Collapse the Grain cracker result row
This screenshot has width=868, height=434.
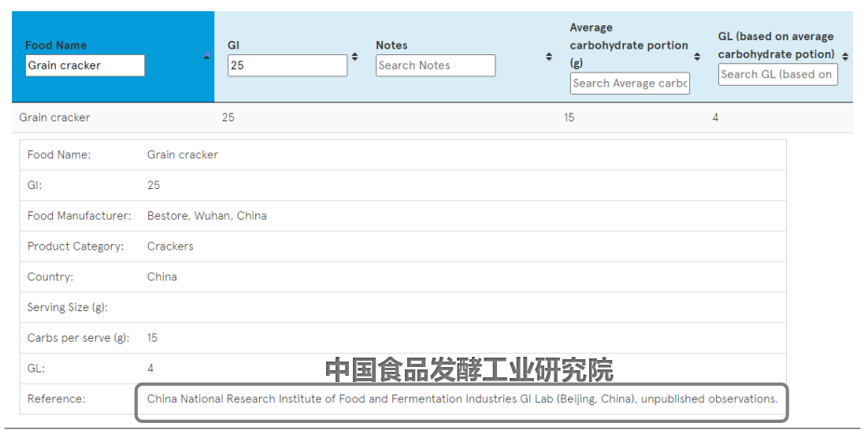55,117
